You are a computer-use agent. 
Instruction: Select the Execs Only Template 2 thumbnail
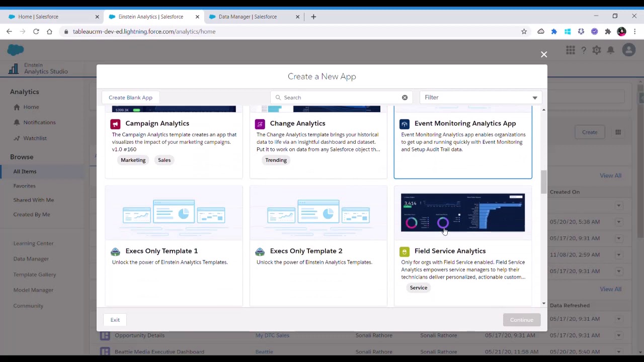tap(318, 213)
